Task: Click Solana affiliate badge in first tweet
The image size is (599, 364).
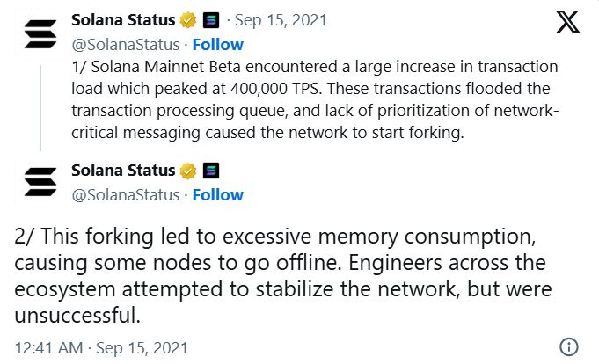Action: 211,20
